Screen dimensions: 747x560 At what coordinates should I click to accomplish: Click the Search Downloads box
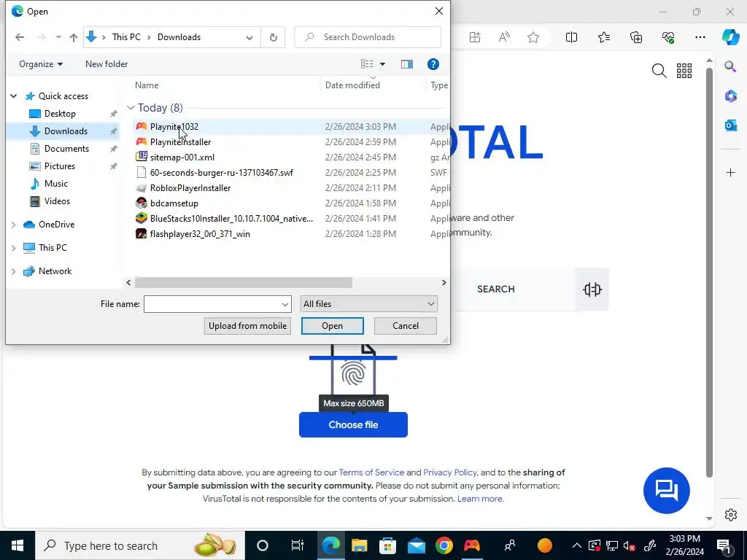pyautogui.click(x=368, y=37)
